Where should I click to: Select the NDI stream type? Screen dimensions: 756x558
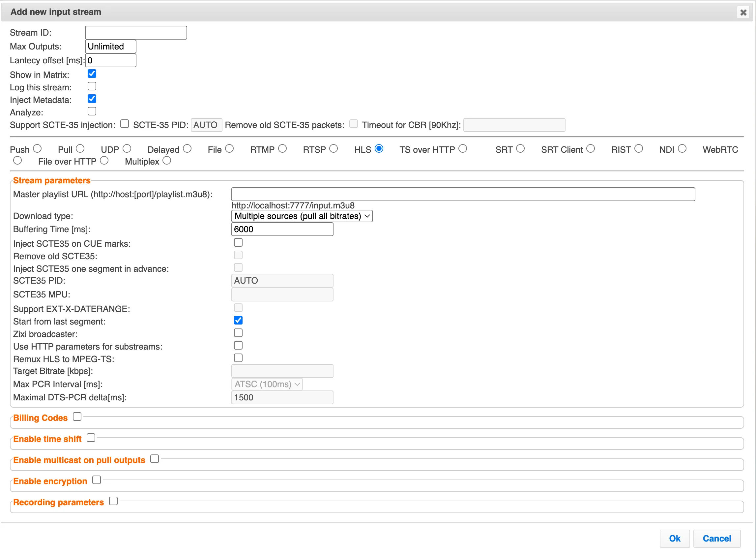click(682, 149)
